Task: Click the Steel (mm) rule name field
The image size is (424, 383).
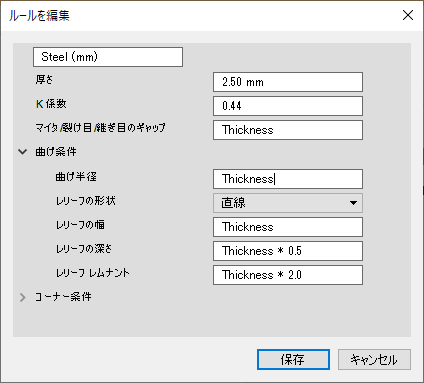Action: [x=108, y=57]
